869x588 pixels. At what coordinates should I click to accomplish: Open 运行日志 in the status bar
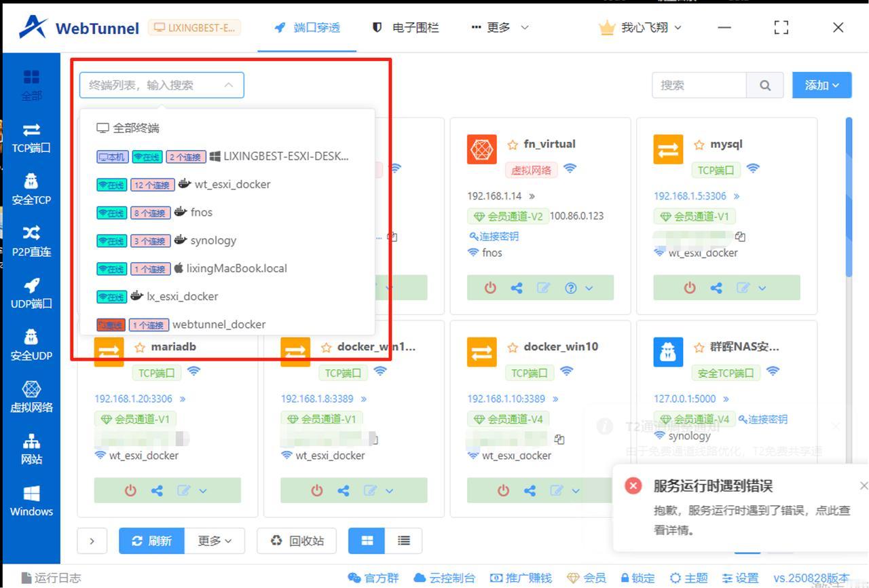click(52, 578)
